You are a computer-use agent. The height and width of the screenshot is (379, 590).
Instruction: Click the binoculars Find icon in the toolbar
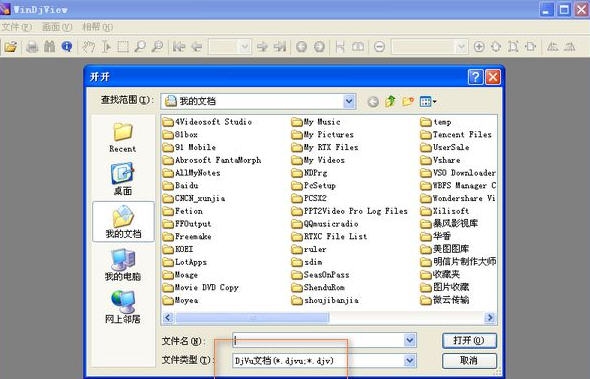pos(50,47)
